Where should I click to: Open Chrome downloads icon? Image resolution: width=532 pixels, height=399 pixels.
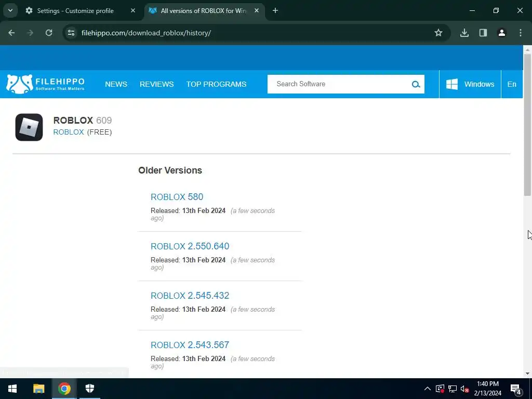[x=464, y=33]
